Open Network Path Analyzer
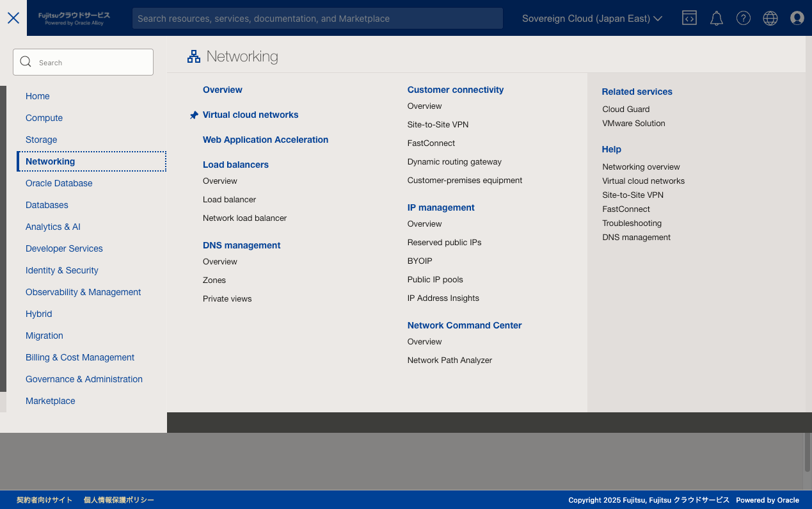The width and height of the screenshot is (812, 509). (449, 360)
